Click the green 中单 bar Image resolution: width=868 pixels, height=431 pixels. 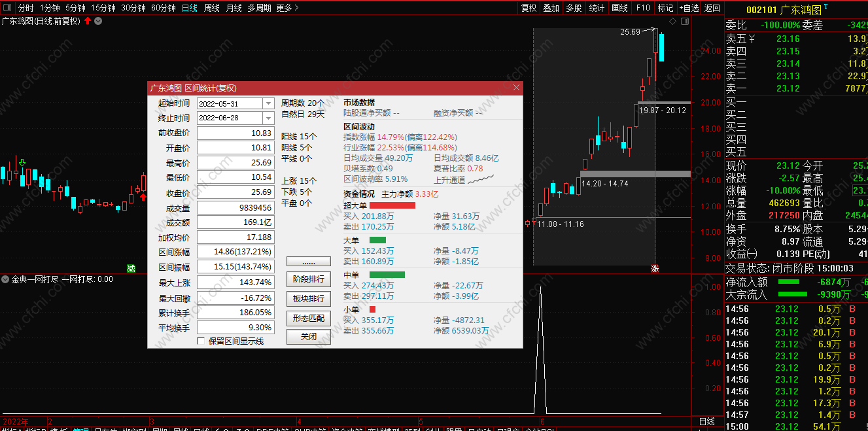coord(387,275)
